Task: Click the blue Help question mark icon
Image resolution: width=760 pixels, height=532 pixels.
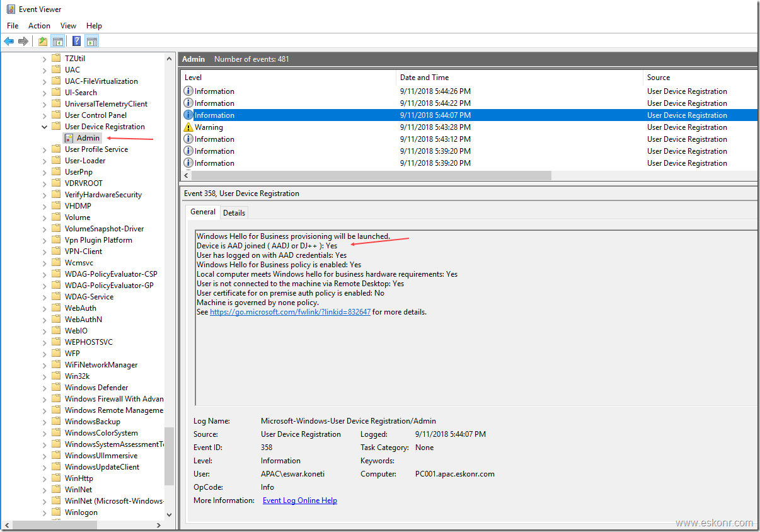Action: pyautogui.click(x=76, y=42)
